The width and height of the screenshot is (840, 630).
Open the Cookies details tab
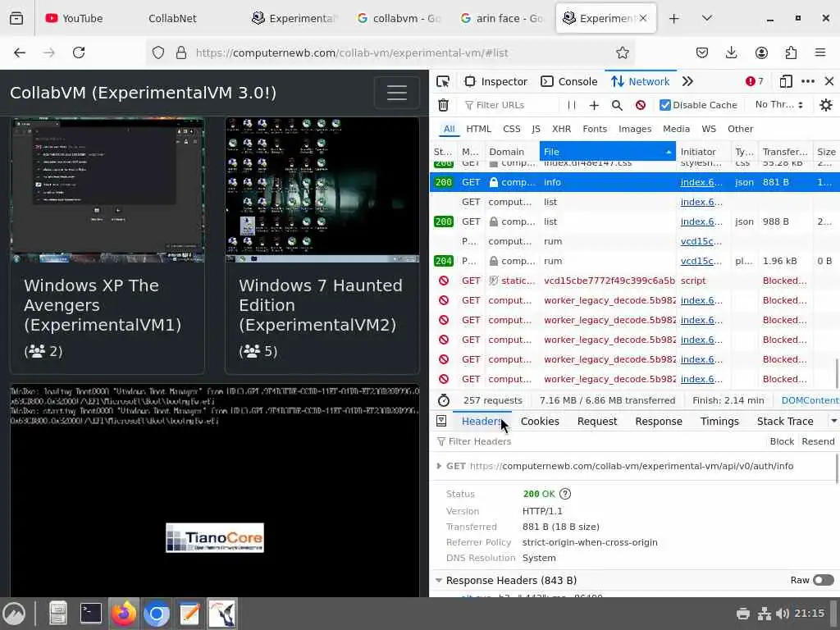(x=540, y=421)
